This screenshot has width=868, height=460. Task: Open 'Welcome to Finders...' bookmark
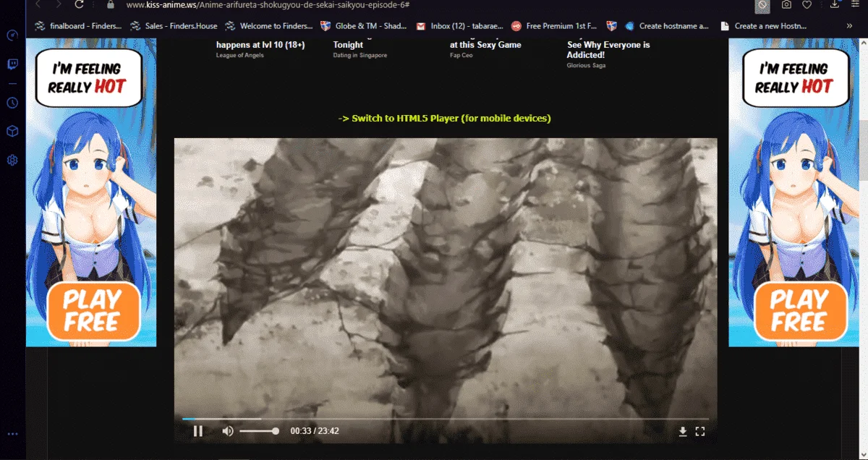(269, 26)
